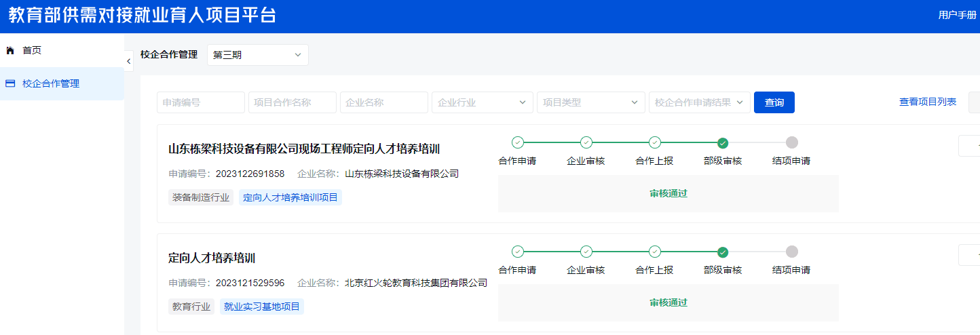980x335 pixels.
Task: Click 部级审核 green check step of second project
Action: pyautogui.click(x=723, y=252)
